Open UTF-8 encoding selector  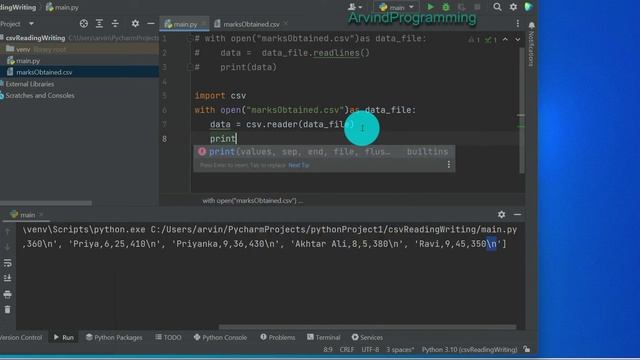pyautogui.click(x=370, y=350)
